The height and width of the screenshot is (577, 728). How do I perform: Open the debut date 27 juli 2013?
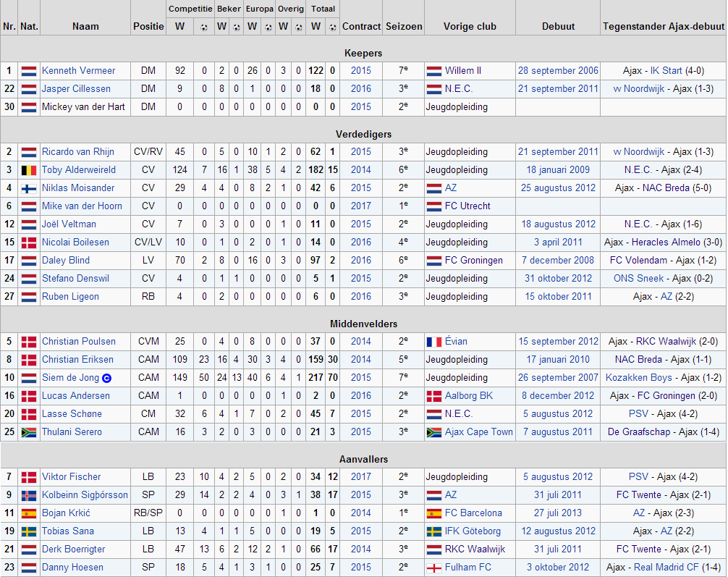[x=558, y=513]
